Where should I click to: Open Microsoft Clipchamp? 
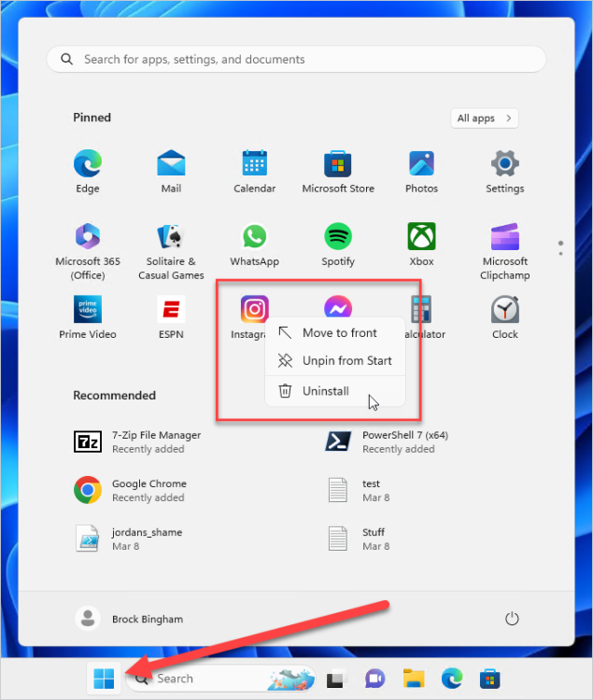[x=505, y=251]
